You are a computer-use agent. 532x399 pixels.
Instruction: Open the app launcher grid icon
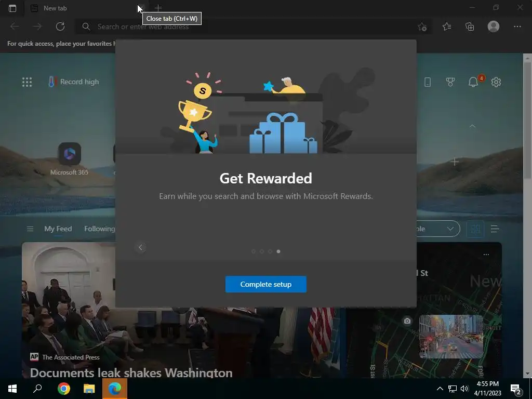pyautogui.click(x=27, y=82)
